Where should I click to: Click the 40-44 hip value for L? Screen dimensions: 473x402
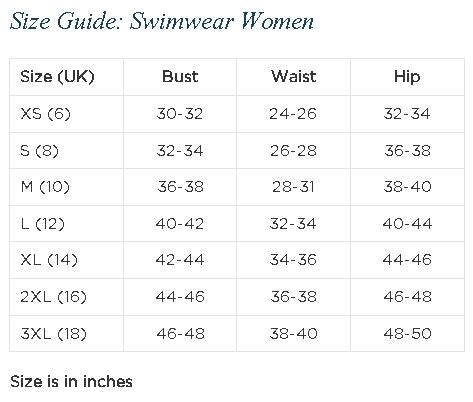[x=407, y=224]
